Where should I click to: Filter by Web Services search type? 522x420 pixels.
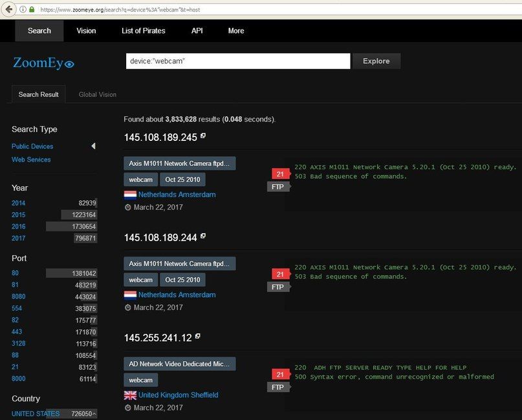(x=31, y=160)
